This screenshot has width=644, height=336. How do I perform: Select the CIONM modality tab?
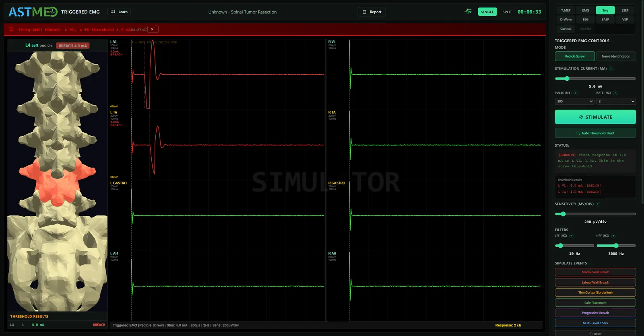coord(586,29)
